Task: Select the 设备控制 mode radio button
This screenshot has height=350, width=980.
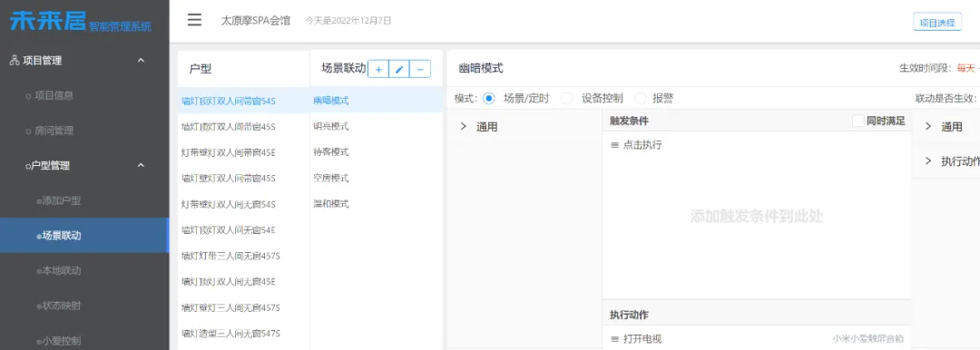Action: coord(567,98)
